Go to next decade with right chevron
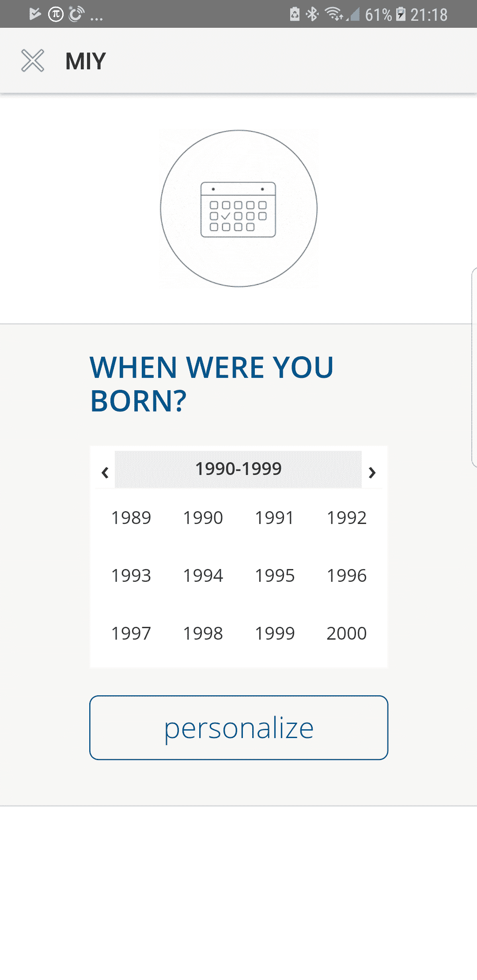Screen dimensions: 477x980 tap(372, 472)
